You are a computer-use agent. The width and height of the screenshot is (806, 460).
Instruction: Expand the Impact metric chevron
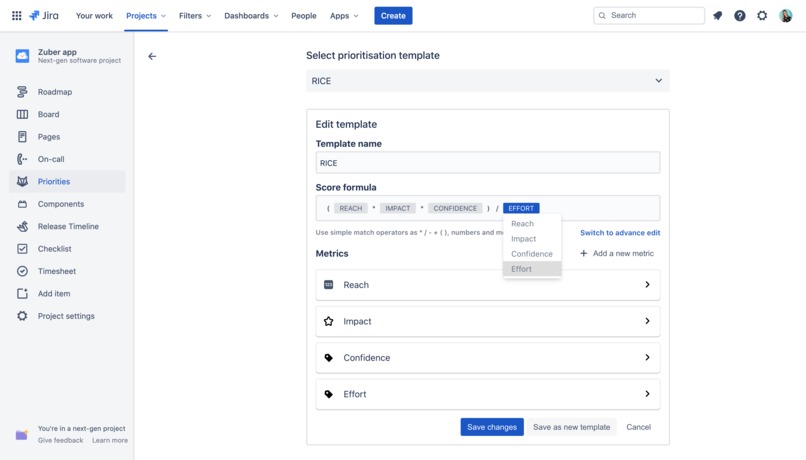[647, 321]
